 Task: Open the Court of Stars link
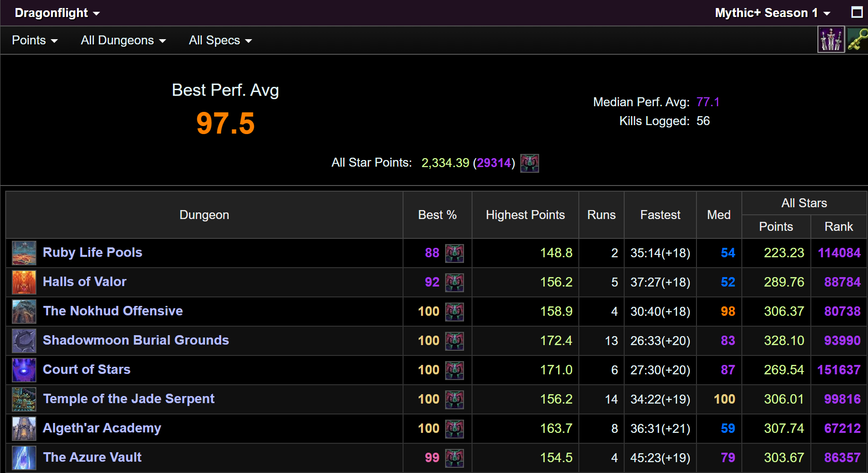(87, 370)
